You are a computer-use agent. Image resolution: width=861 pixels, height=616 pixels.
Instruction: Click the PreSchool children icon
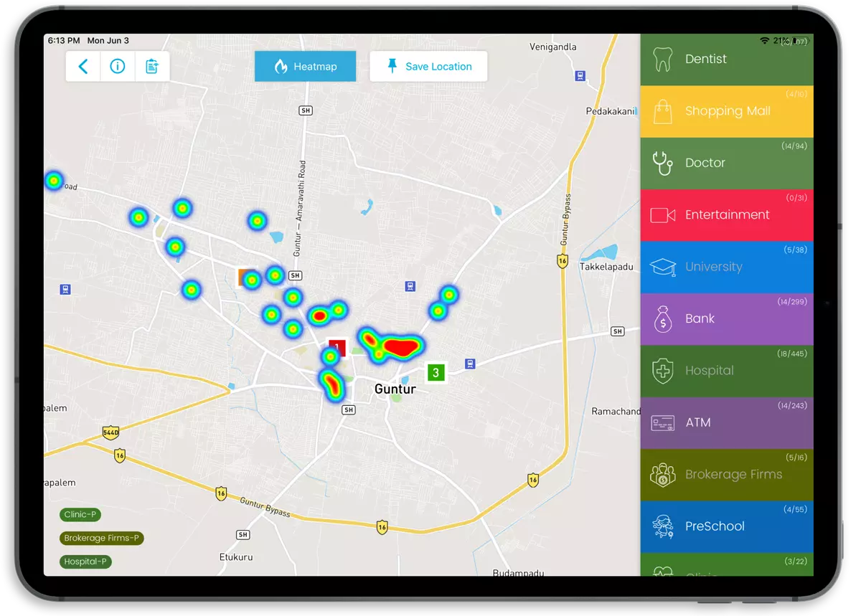[x=662, y=526]
